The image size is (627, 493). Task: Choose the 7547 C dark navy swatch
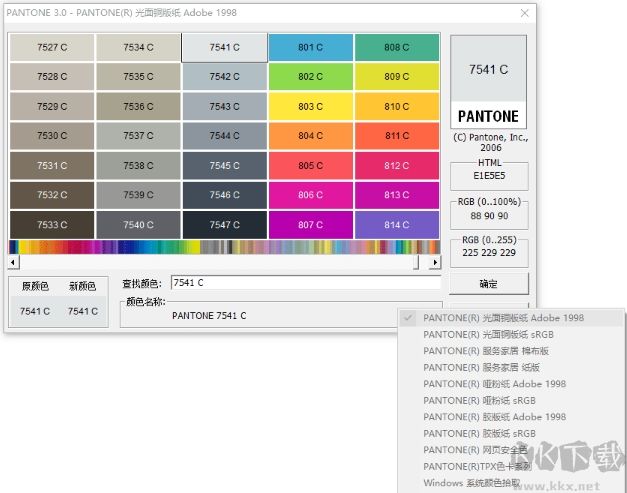224,225
